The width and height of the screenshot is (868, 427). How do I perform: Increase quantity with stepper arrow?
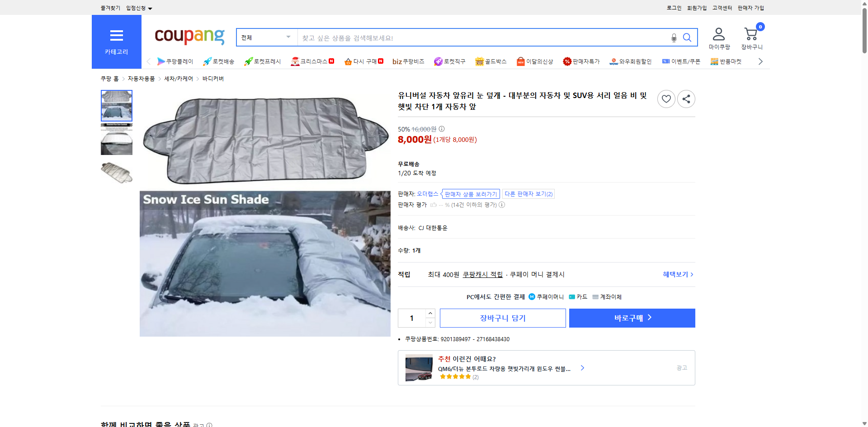tap(430, 313)
